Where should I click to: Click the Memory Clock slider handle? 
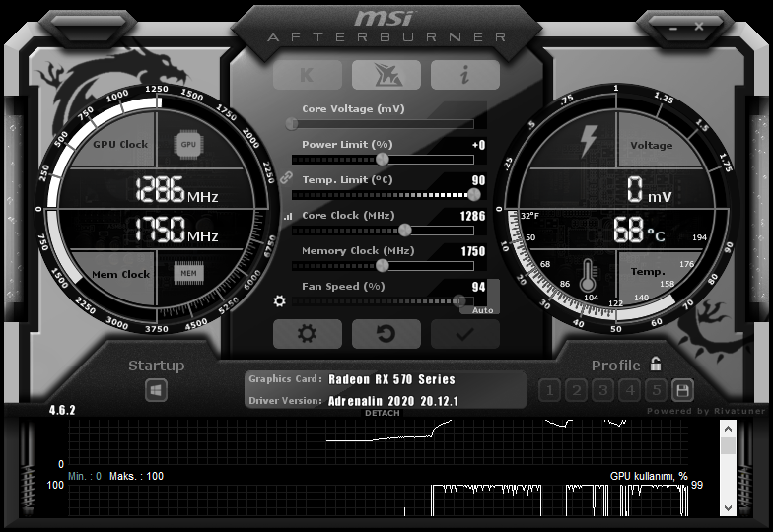click(383, 266)
